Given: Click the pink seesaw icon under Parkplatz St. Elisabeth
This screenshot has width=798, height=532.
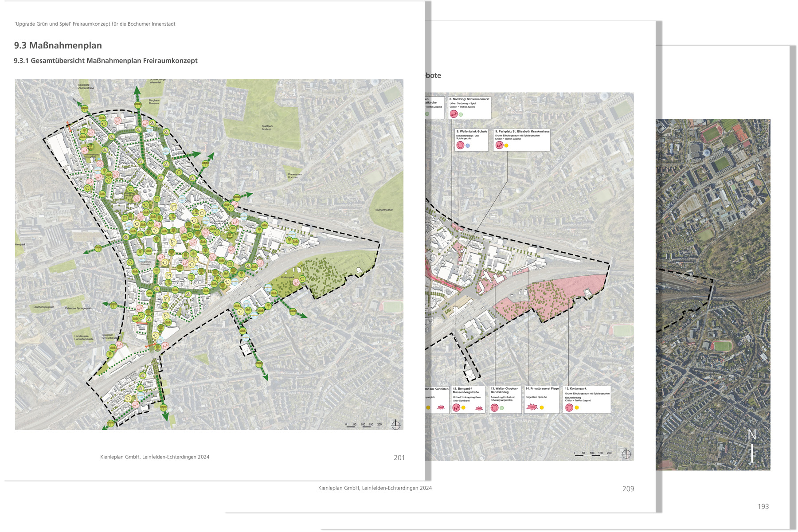Looking at the screenshot, I should coord(499,145).
